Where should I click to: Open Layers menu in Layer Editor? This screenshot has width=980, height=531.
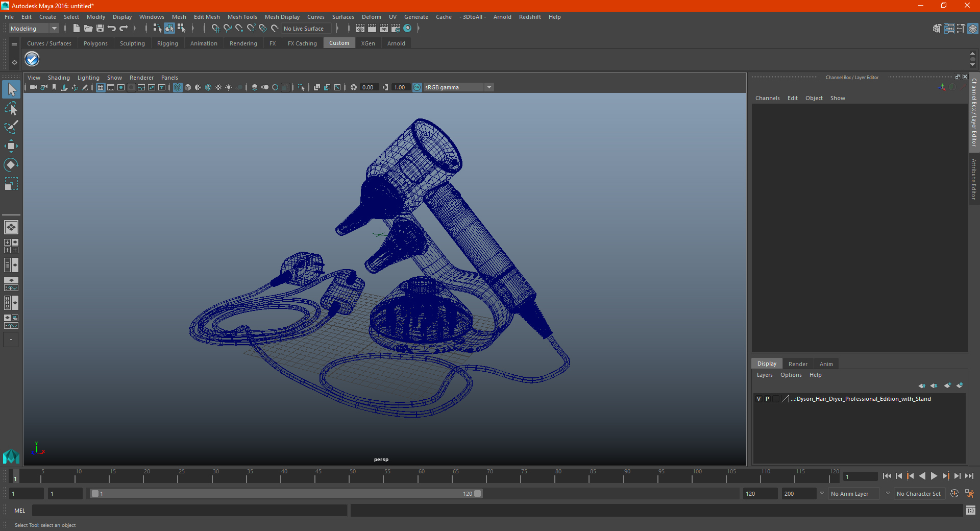point(764,375)
